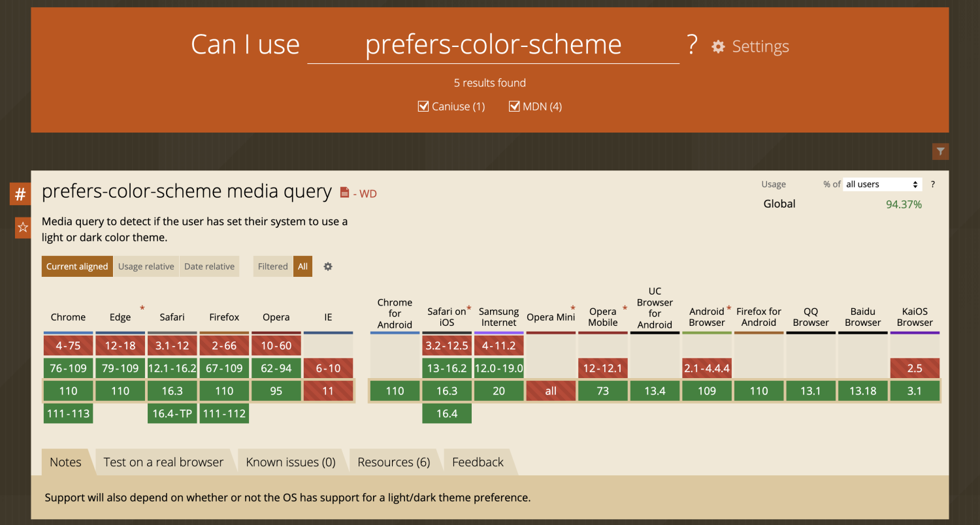Click the Edge browser header
This screenshot has height=525, width=980.
[x=120, y=317]
